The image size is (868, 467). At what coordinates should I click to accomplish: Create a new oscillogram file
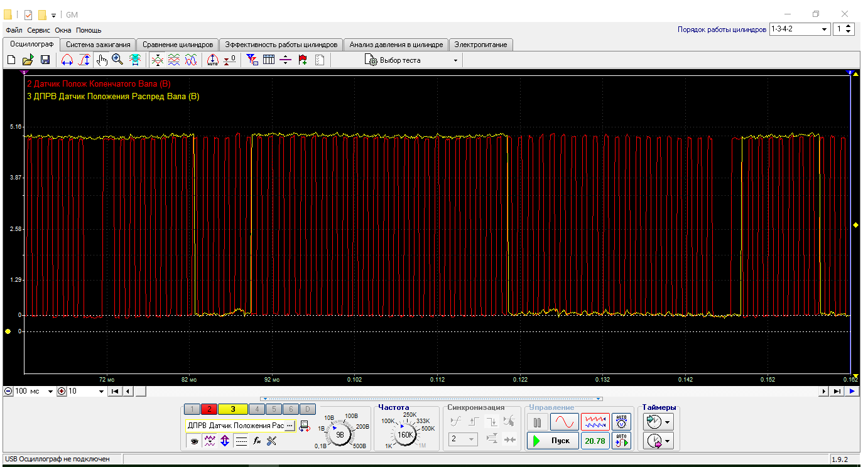coord(11,60)
